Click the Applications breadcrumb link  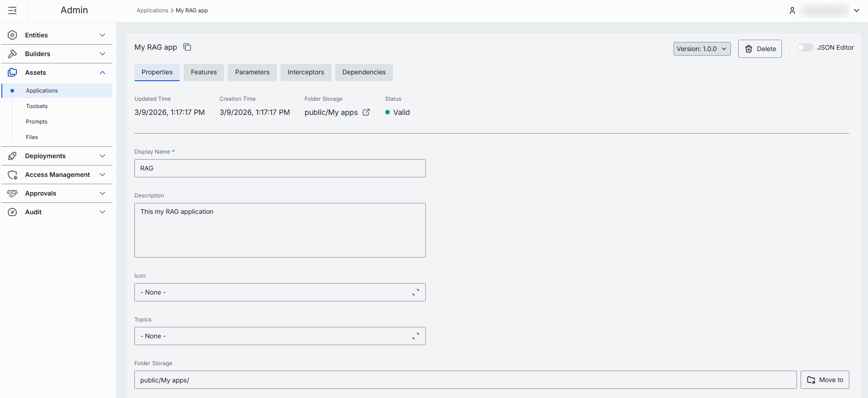pos(152,10)
